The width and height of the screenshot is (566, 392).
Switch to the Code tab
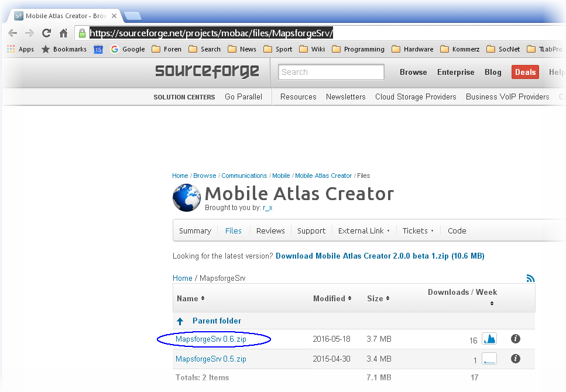(457, 231)
